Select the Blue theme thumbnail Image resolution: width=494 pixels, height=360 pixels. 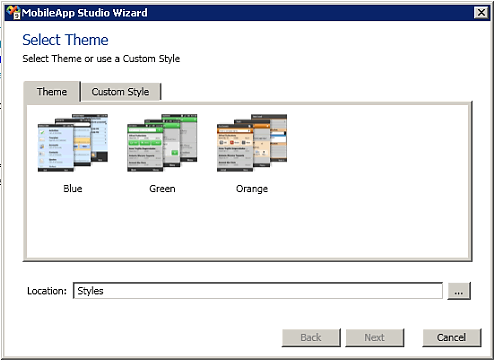(x=73, y=143)
